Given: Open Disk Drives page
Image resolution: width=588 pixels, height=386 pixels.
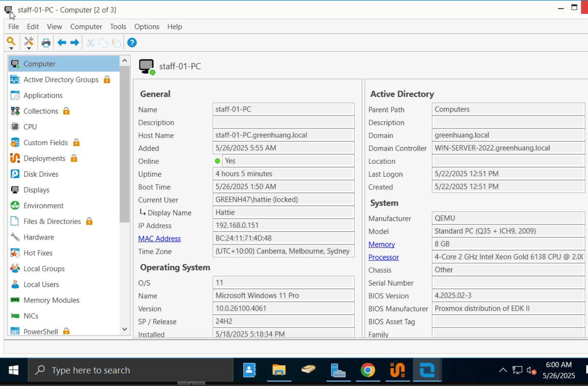Looking at the screenshot, I should point(41,174).
